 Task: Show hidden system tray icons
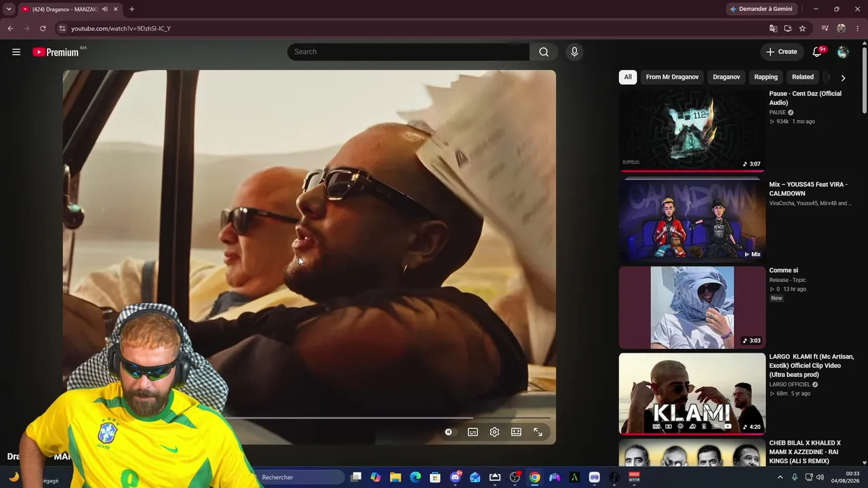click(x=780, y=477)
